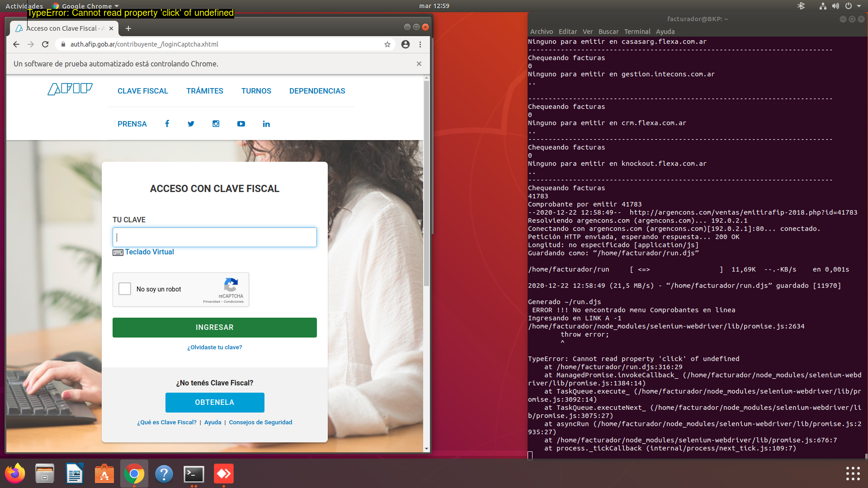868x488 pixels.
Task: Click the INGRESAR button
Action: click(215, 328)
